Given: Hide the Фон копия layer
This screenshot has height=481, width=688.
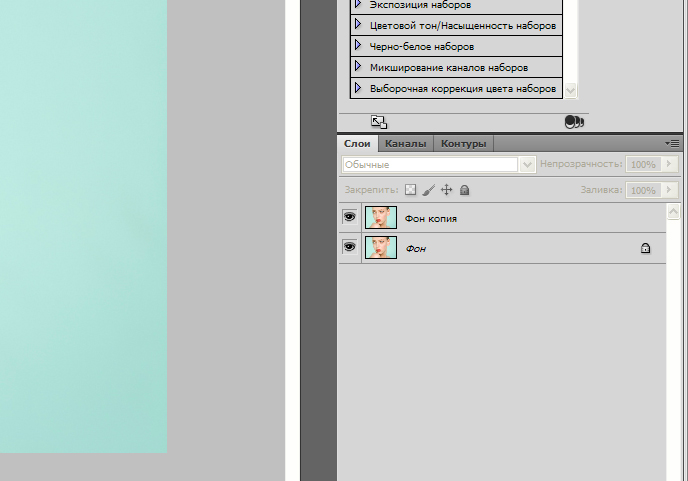Looking at the screenshot, I should (x=350, y=217).
